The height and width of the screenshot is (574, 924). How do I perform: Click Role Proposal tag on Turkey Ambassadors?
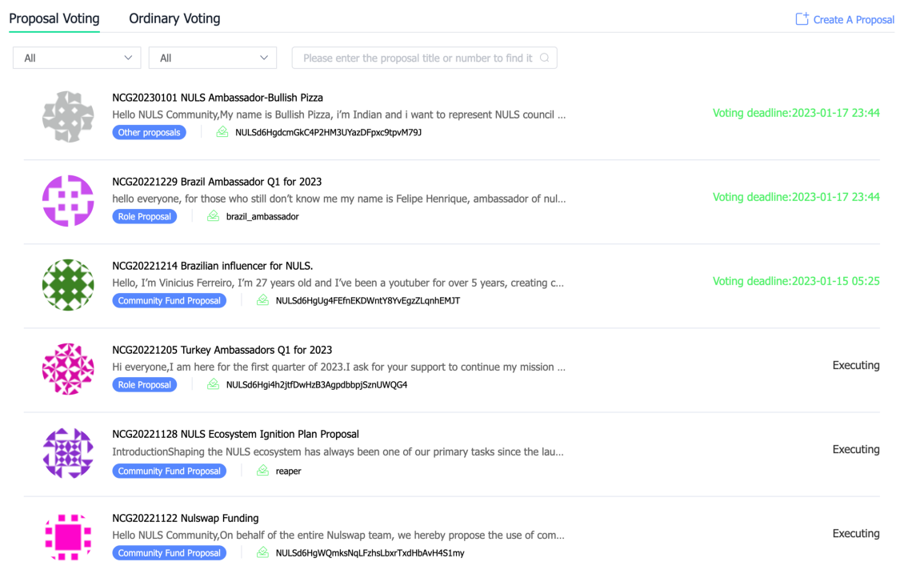(x=144, y=384)
